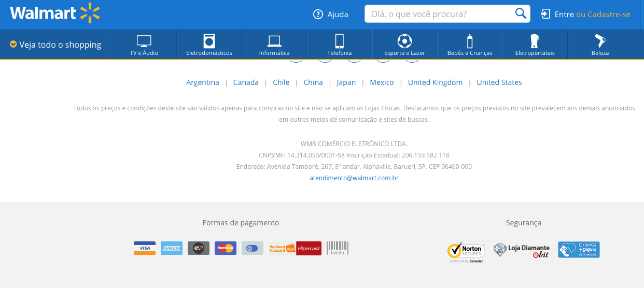Go to Telefonia smartphone category

339,45
